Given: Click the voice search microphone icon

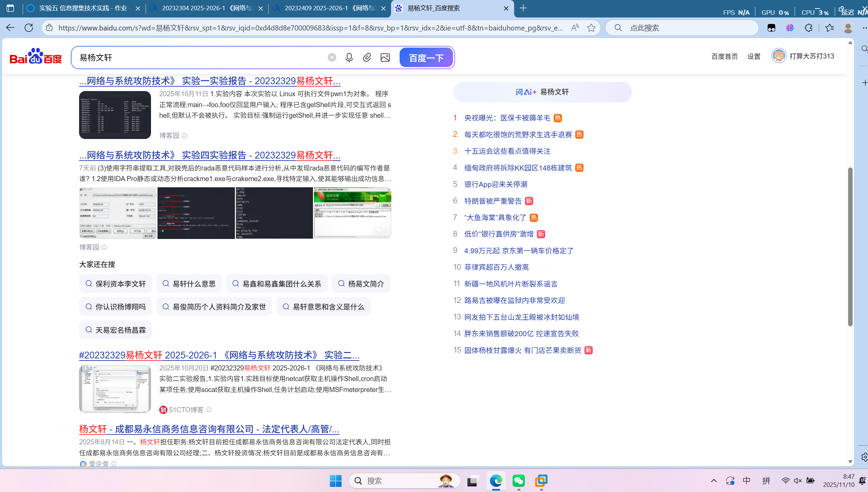Looking at the screenshot, I should pos(349,57).
